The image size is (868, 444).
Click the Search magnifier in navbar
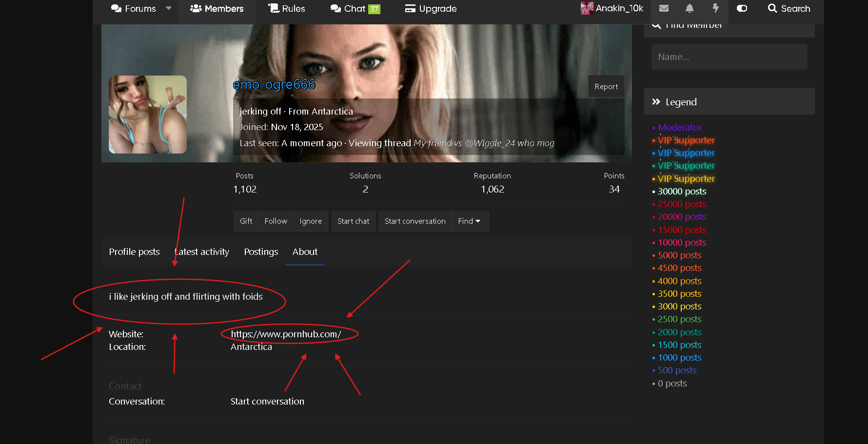(x=789, y=8)
